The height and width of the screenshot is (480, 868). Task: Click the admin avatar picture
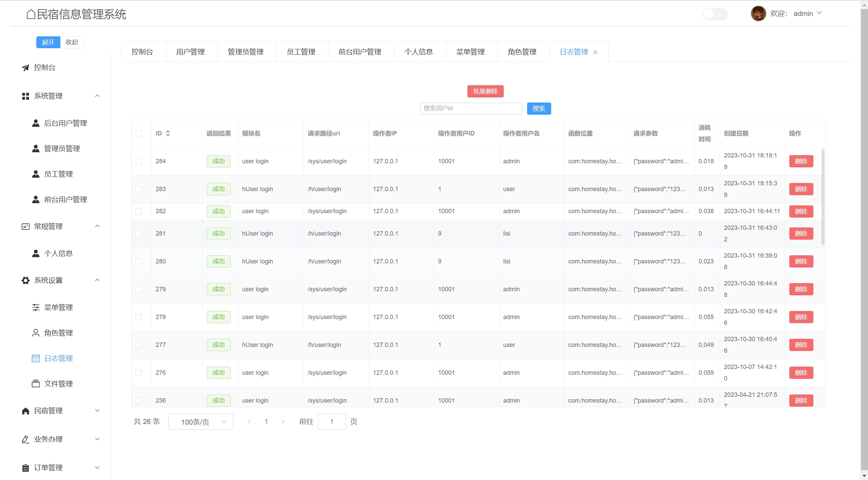(x=758, y=14)
